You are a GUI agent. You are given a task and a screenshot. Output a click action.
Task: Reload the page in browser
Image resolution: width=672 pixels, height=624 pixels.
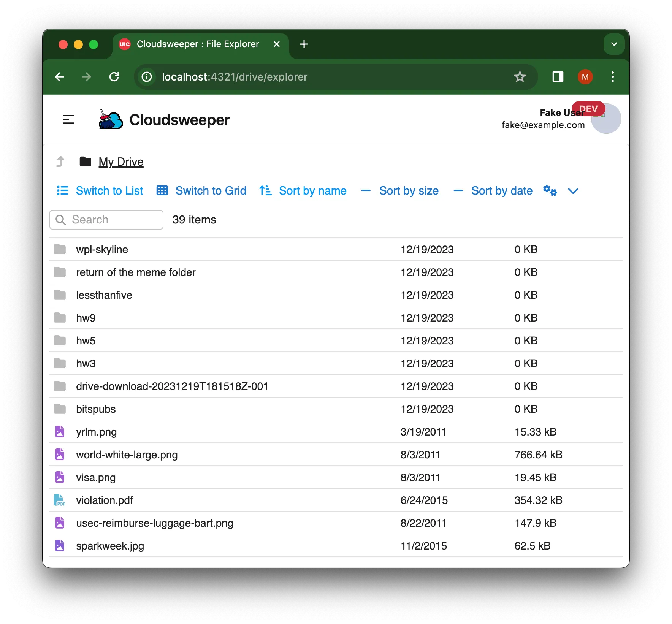(x=114, y=77)
